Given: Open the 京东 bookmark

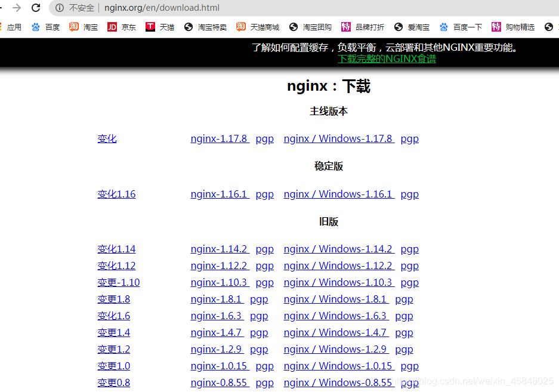Looking at the screenshot, I should pyautogui.click(x=122, y=27).
